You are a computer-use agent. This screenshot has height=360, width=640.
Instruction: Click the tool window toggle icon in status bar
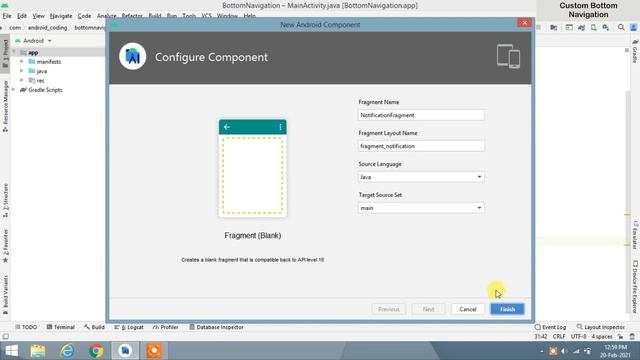[x=5, y=337]
